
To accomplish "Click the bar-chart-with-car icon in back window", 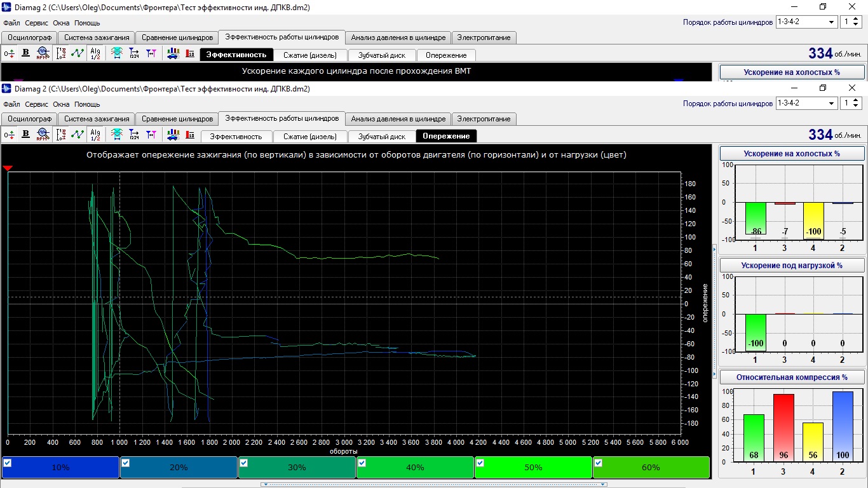I will click(173, 53).
